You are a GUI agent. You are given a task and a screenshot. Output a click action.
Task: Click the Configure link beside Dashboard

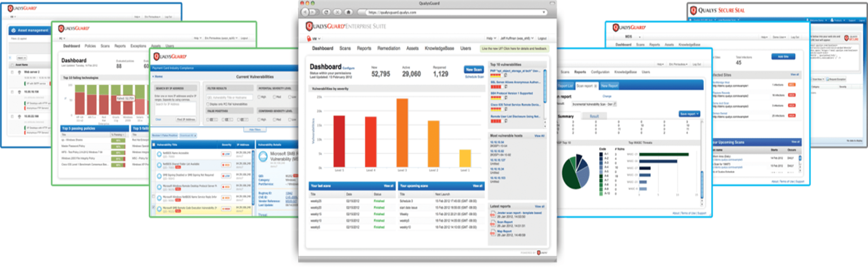[x=349, y=68]
